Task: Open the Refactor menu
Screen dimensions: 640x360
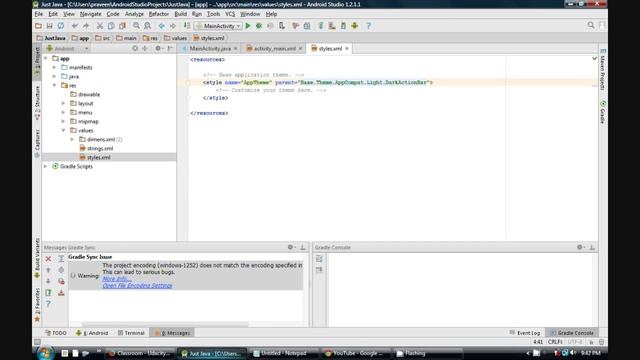Action: (159, 14)
